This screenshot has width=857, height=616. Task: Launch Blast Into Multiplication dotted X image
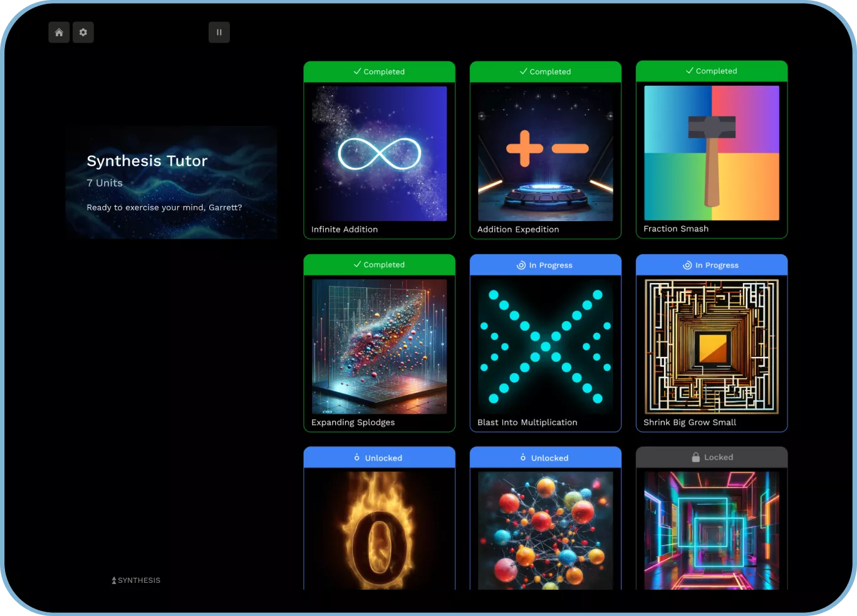point(546,346)
